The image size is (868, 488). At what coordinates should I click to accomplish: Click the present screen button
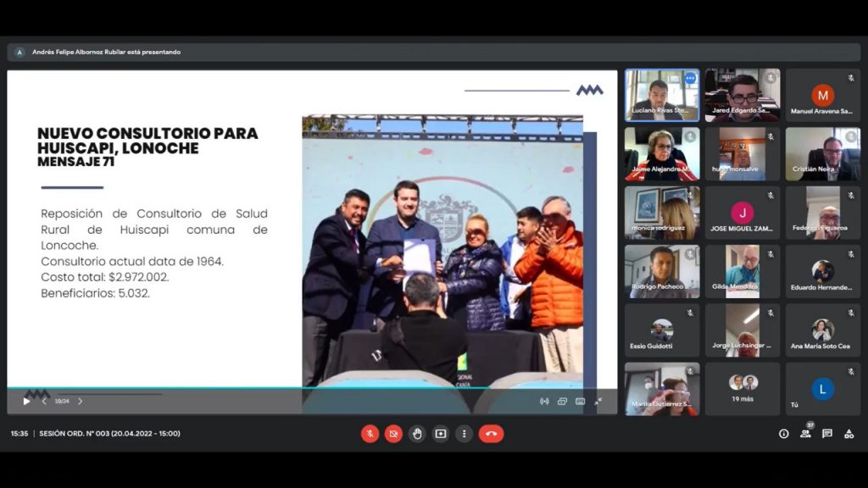point(441,434)
